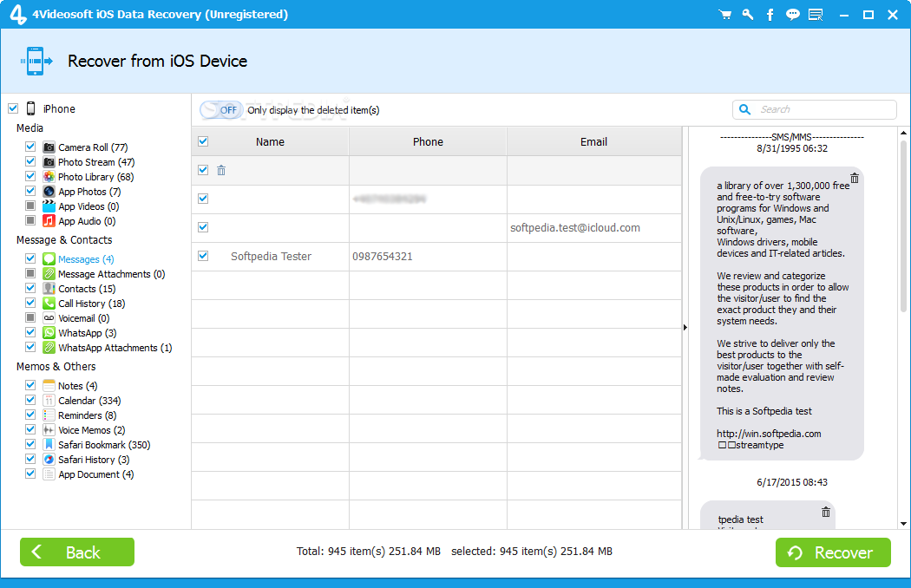Open the title bar menu list icon
Image resolution: width=911 pixels, height=588 pixels.
(816, 15)
